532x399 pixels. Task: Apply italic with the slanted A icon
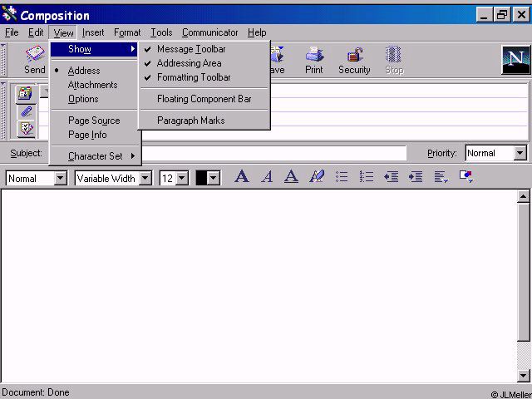(x=267, y=177)
